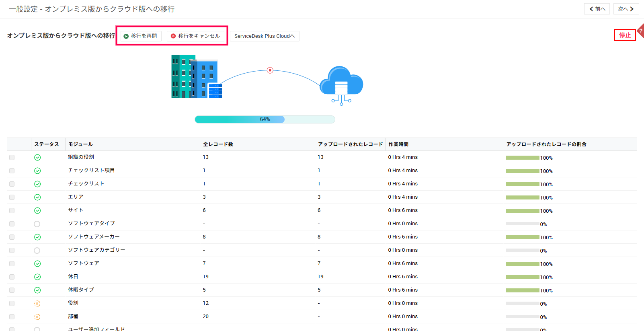Click the completed status icon for 休日

pos(37,277)
